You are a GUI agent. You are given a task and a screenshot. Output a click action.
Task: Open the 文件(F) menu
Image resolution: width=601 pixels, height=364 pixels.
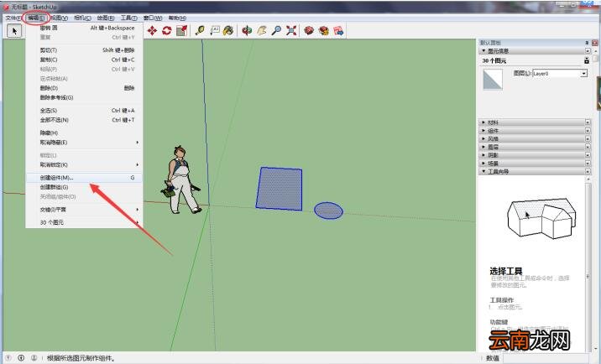(x=13, y=18)
